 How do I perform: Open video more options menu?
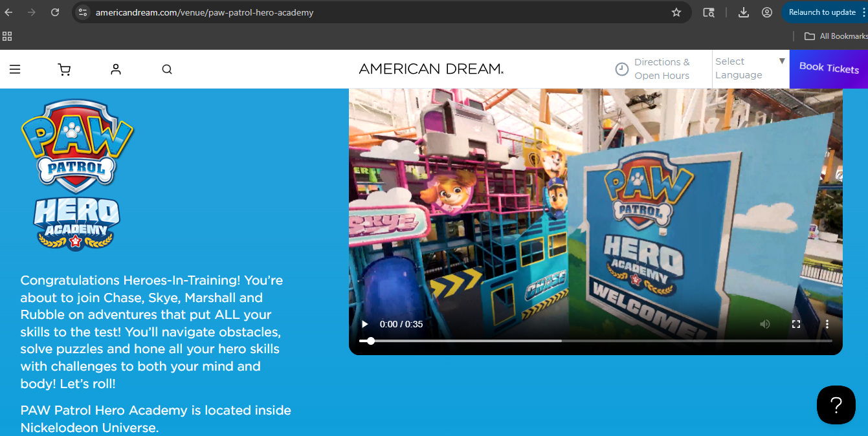click(x=827, y=324)
